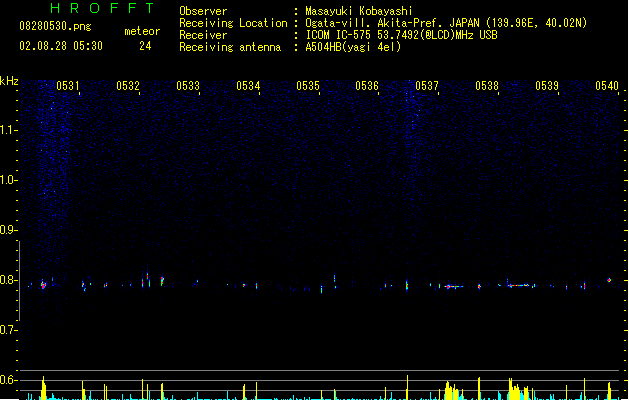629x400 pixels.
Task: Select the filename 08280530.png
Action: point(55,26)
